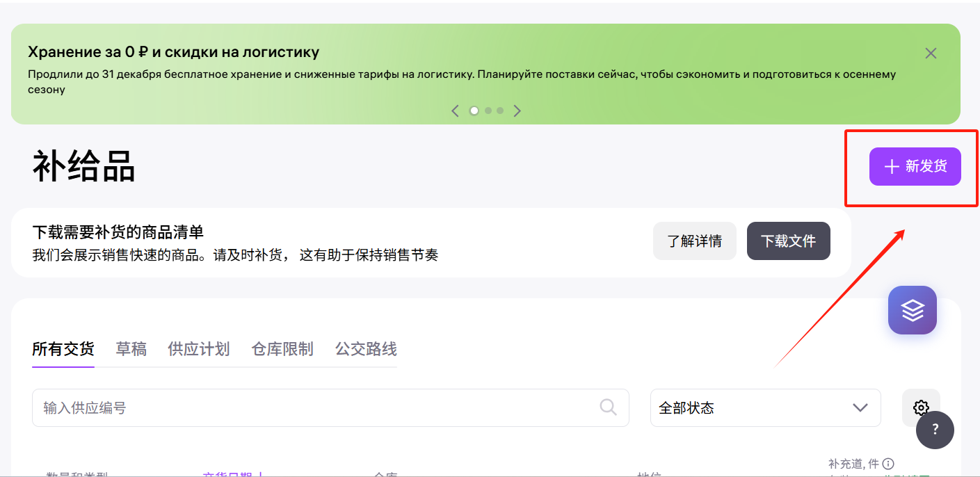The width and height of the screenshot is (980, 477).
Task: Open the purple layers floating icon
Action: [912, 310]
